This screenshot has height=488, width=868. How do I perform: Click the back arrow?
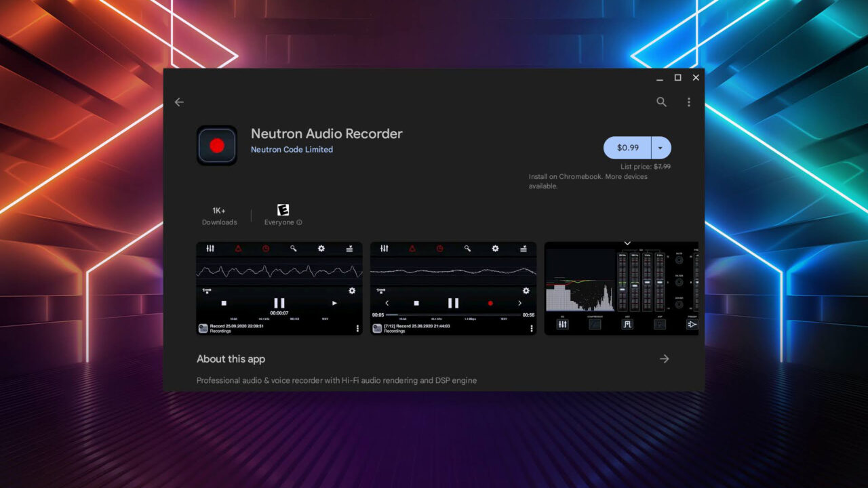pos(178,102)
